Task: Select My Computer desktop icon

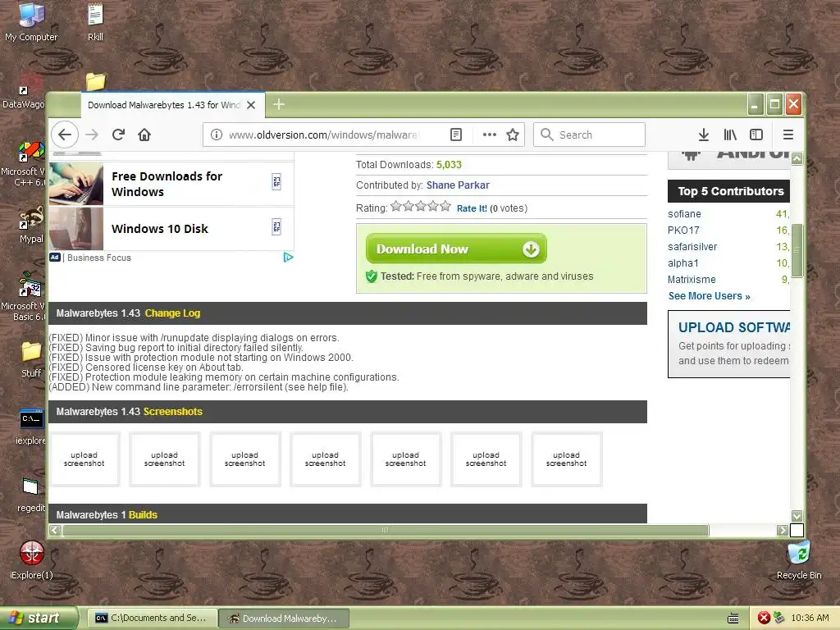Action: [x=31, y=22]
